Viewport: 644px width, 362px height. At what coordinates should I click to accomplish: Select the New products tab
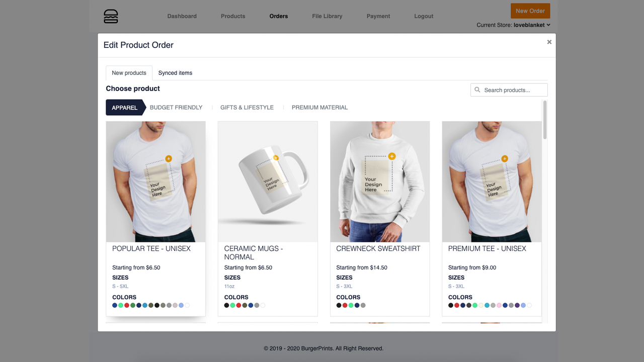(129, 72)
